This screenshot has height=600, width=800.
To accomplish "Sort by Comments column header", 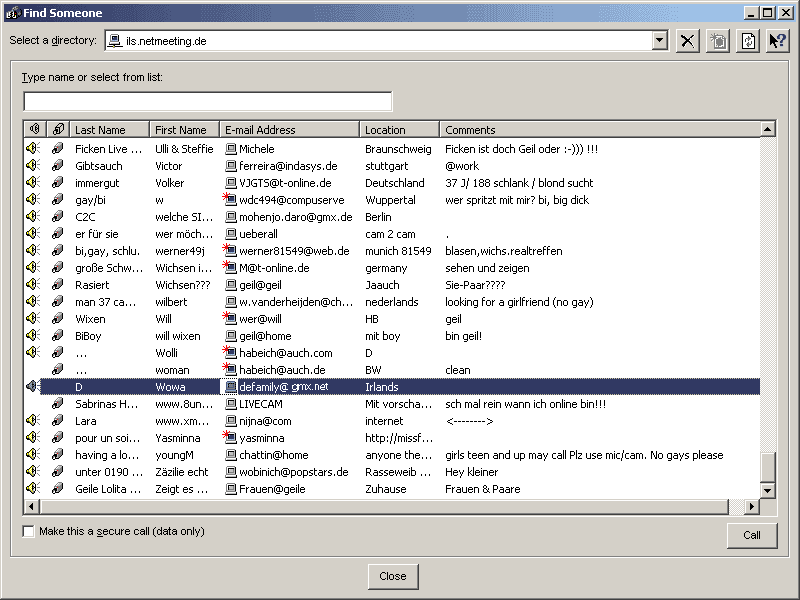I will [x=599, y=130].
